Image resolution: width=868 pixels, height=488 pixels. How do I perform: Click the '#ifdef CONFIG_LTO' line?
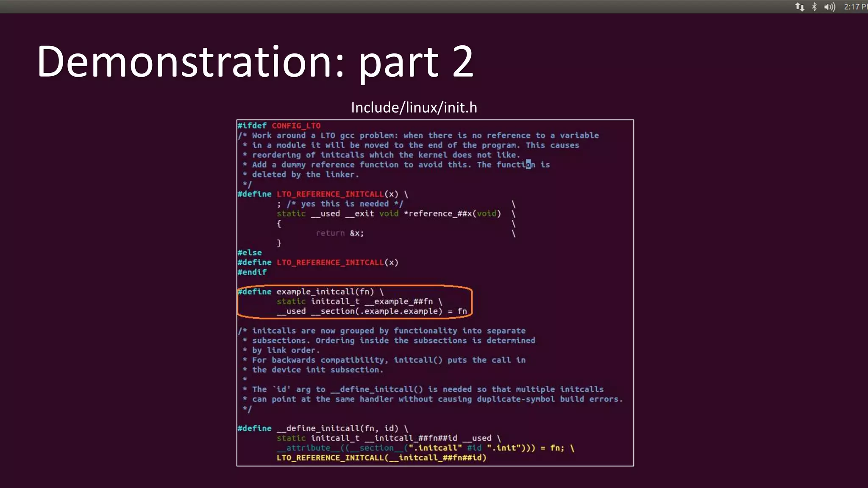pyautogui.click(x=279, y=125)
